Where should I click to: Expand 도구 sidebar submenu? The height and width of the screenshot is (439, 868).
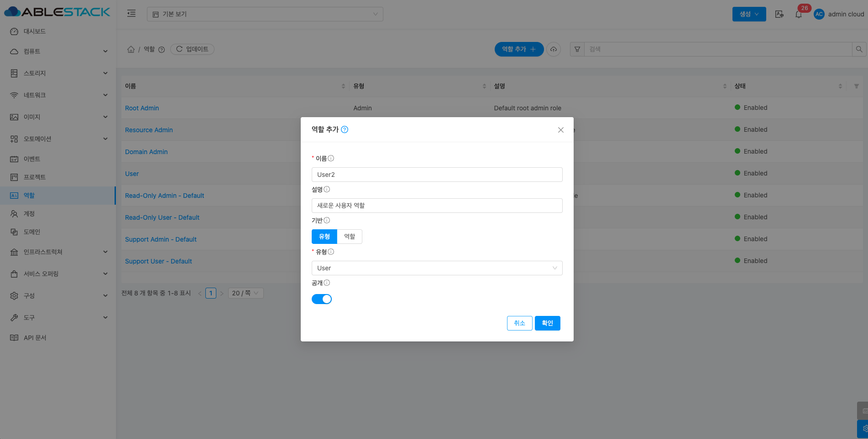[x=58, y=318]
